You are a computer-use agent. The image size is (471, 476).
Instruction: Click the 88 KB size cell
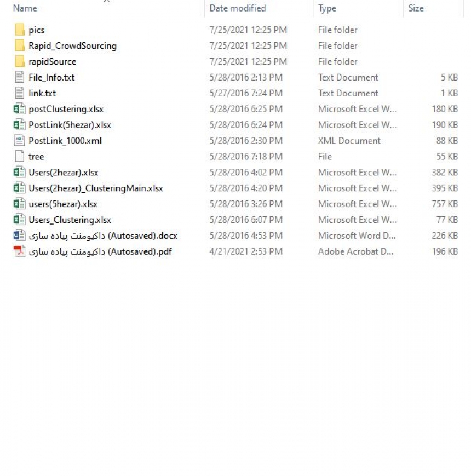click(447, 141)
